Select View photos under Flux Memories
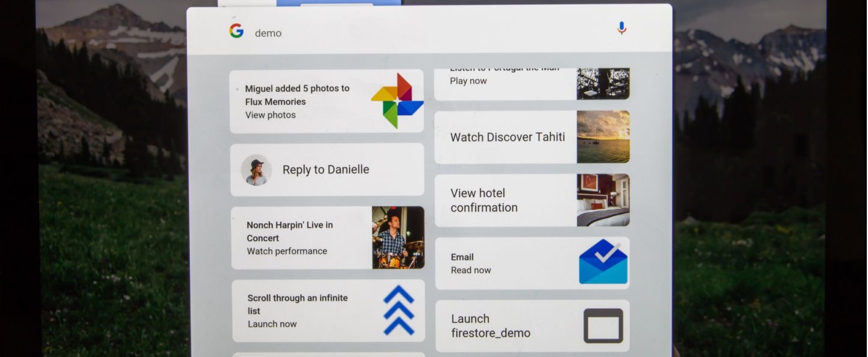 (x=271, y=115)
